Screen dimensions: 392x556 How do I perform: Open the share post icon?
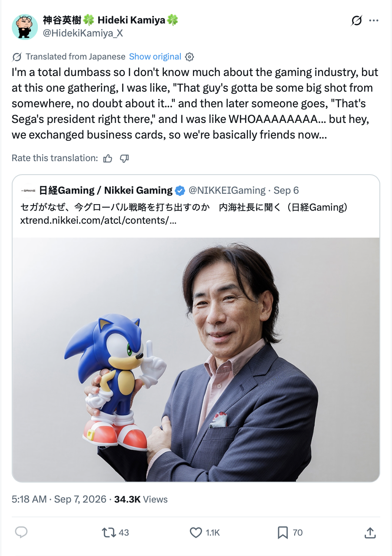coord(370,533)
